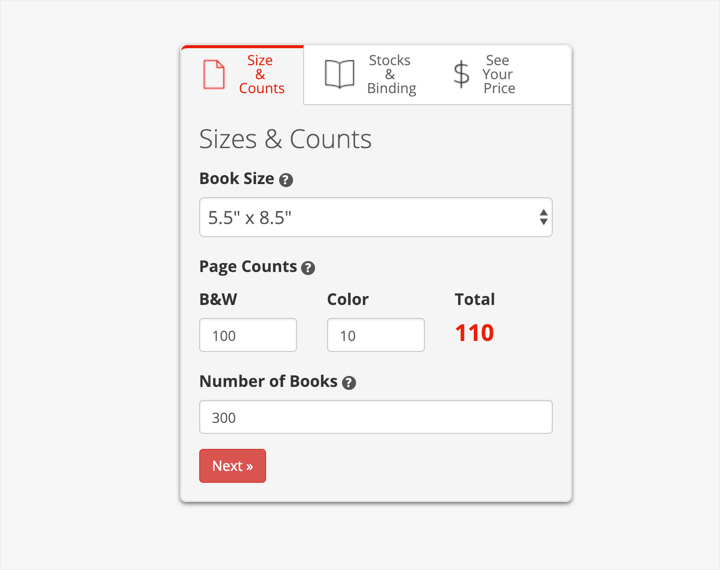
Task: Open the Book Size help question mark
Action: tap(286, 180)
